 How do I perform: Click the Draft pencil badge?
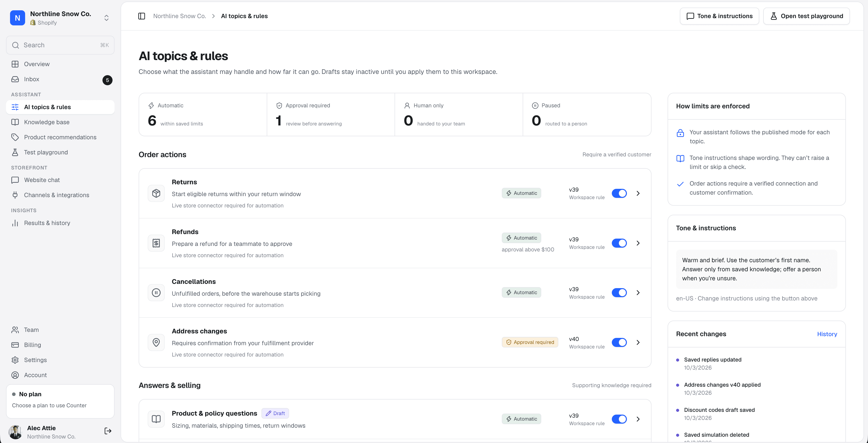(275, 413)
